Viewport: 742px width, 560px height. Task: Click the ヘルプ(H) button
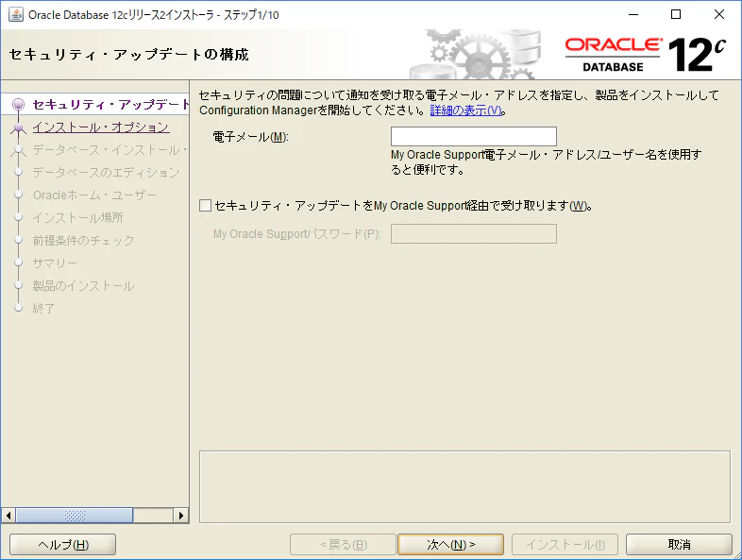pyautogui.click(x=63, y=544)
